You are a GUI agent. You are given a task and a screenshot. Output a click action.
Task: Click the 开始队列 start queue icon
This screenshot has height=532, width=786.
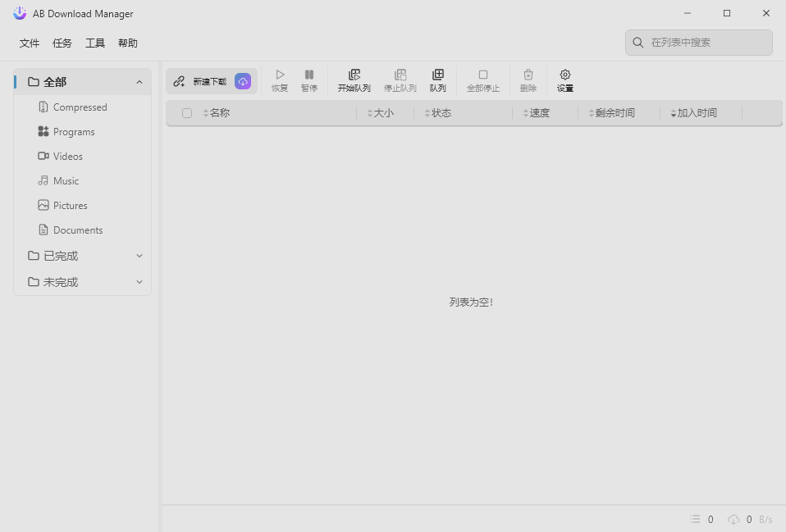[x=354, y=75]
